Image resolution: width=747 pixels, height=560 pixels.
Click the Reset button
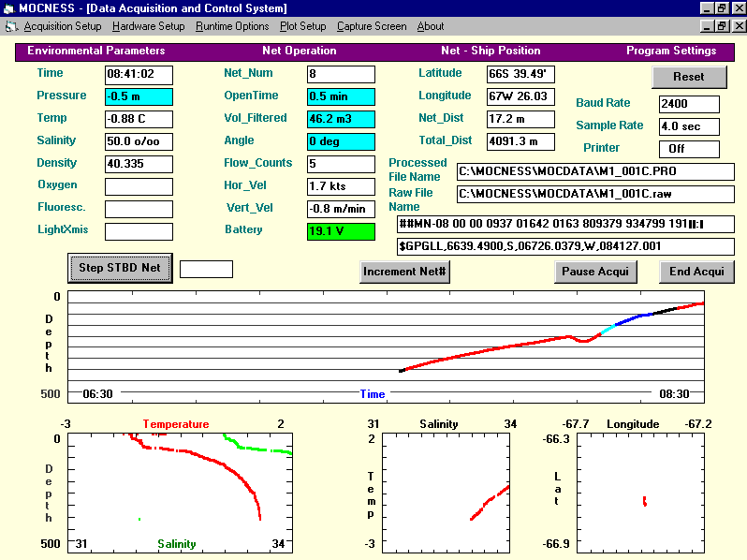click(x=689, y=77)
